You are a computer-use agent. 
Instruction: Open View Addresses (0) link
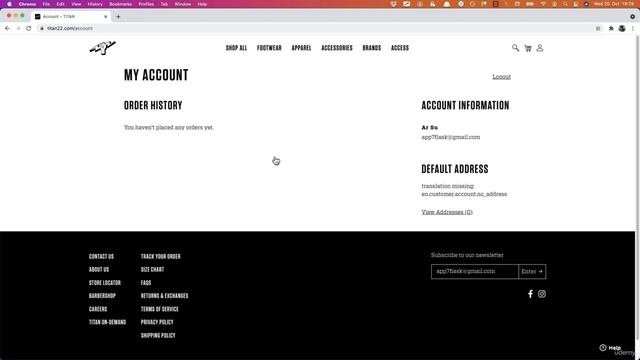coord(447,212)
